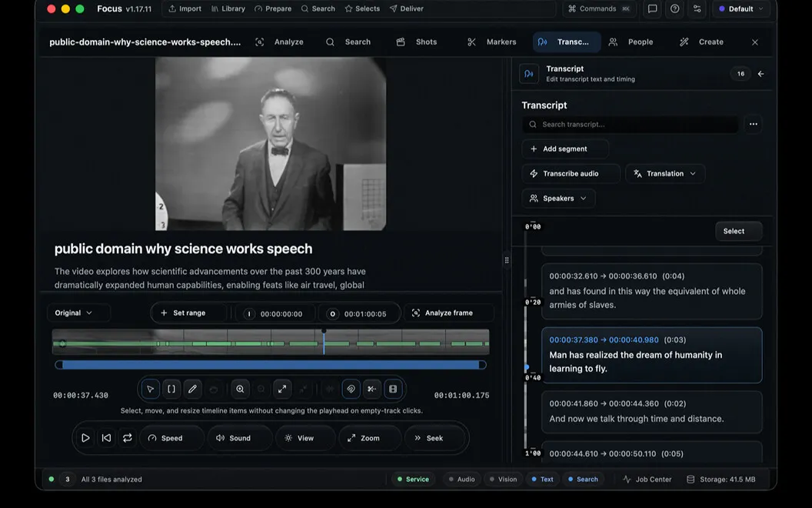
Task: Switch to the Markers tab
Action: pyautogui.click(x=491, y=42)
